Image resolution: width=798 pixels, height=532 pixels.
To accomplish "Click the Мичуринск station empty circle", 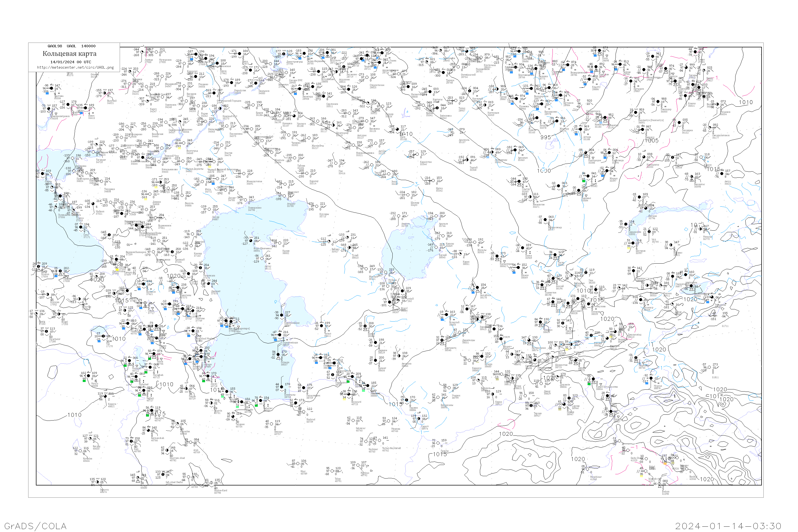I will (156, 52).
